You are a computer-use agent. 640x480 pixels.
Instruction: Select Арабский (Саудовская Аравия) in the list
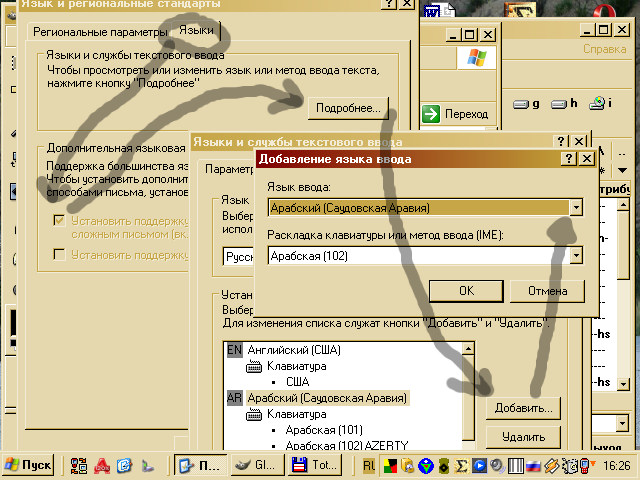pos(327,398)
